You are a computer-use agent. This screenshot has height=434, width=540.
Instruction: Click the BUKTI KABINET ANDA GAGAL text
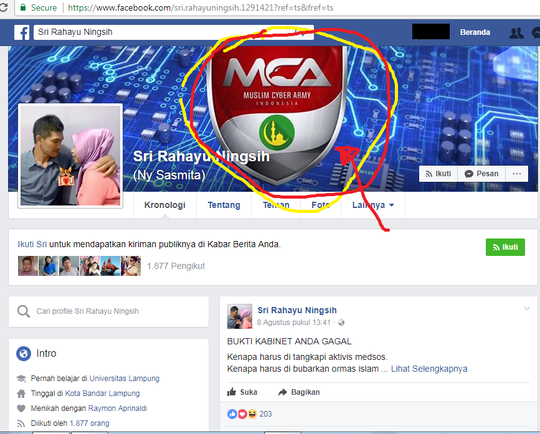point(289,342)
